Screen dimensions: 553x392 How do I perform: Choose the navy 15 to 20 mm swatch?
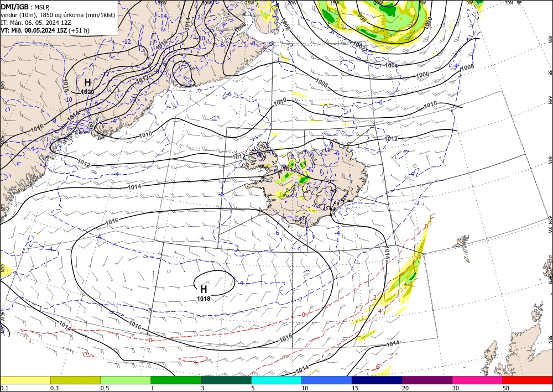[377, 380]
